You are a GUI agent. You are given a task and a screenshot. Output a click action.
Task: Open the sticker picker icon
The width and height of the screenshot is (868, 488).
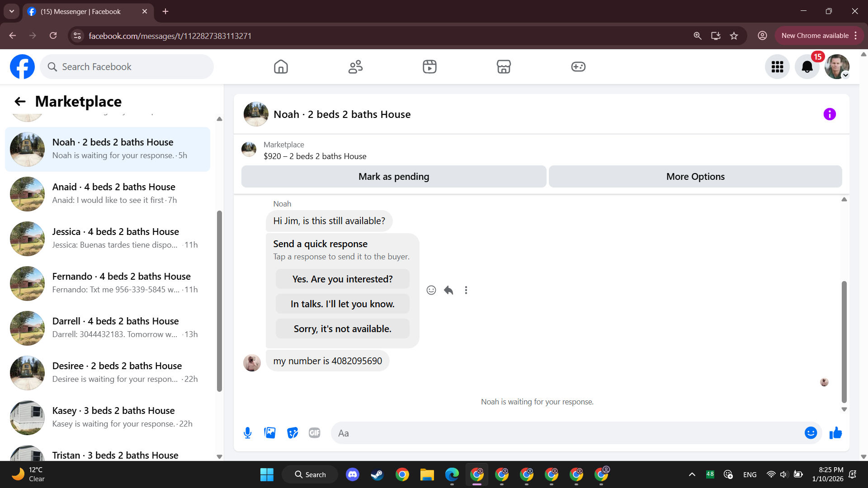(292, 433)
